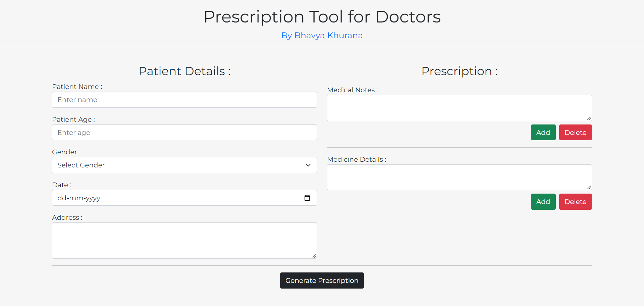The image size is (644, 306).
Task: Open the By Bhavya Khurana link
Action: click(x=322, y=35)
